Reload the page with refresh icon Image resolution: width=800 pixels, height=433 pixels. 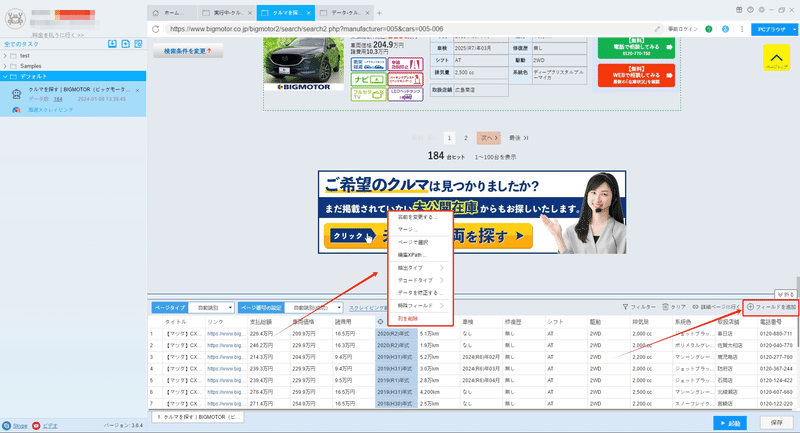(x=156, y=29)
